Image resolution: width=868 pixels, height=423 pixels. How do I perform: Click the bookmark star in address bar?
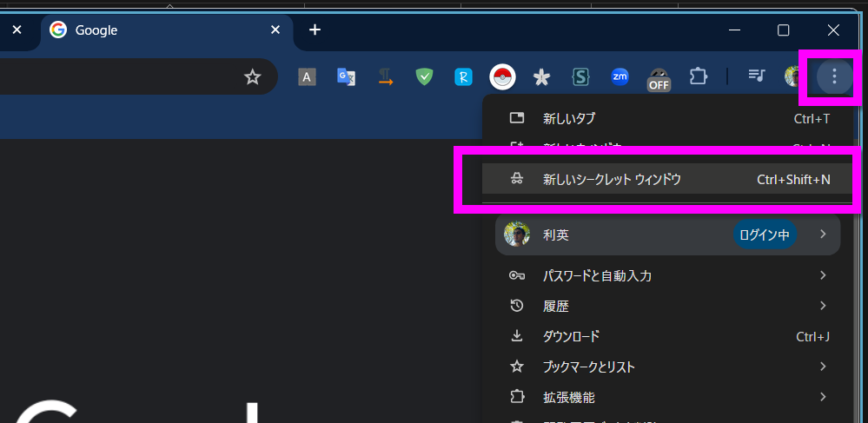252,77
